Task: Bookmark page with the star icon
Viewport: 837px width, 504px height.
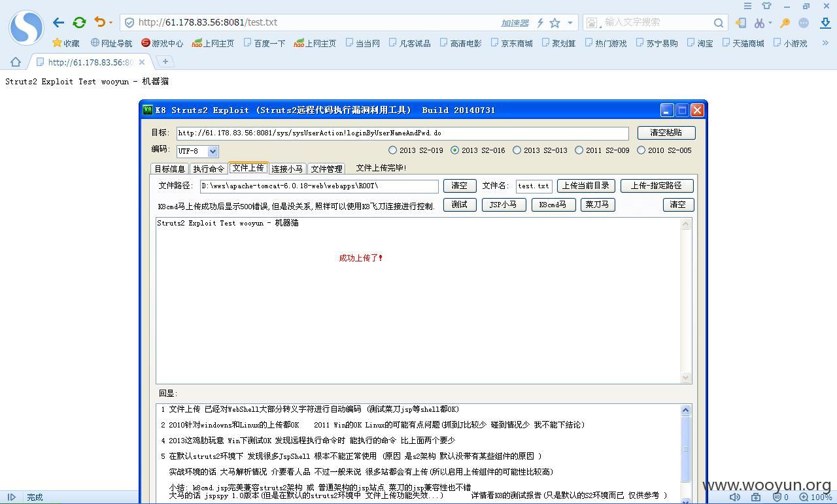Action: [x=555, y=23]
